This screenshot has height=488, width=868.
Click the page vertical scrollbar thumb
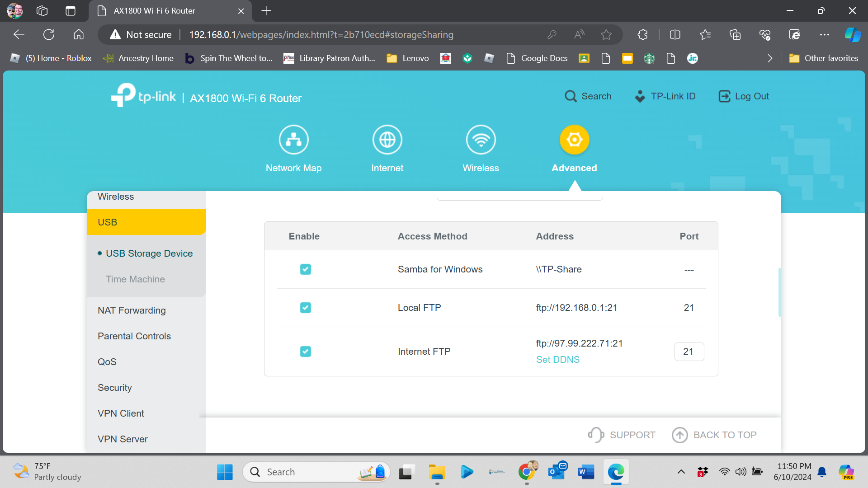pyautogui.click(x=779, y=292)
